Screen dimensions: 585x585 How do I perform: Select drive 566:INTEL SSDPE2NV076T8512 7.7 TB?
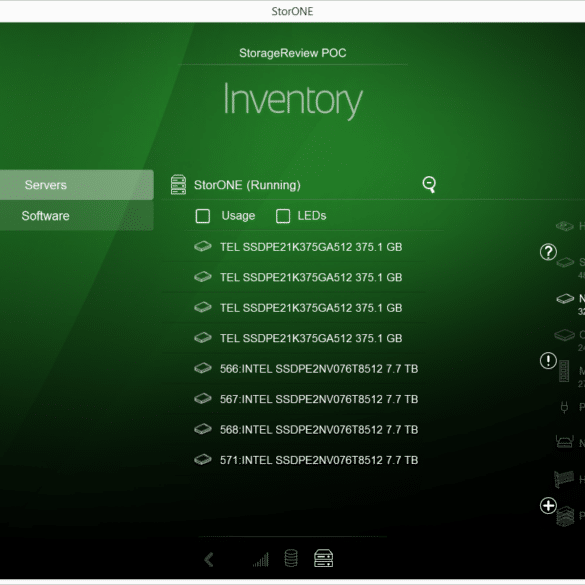[x=306, y=369]
